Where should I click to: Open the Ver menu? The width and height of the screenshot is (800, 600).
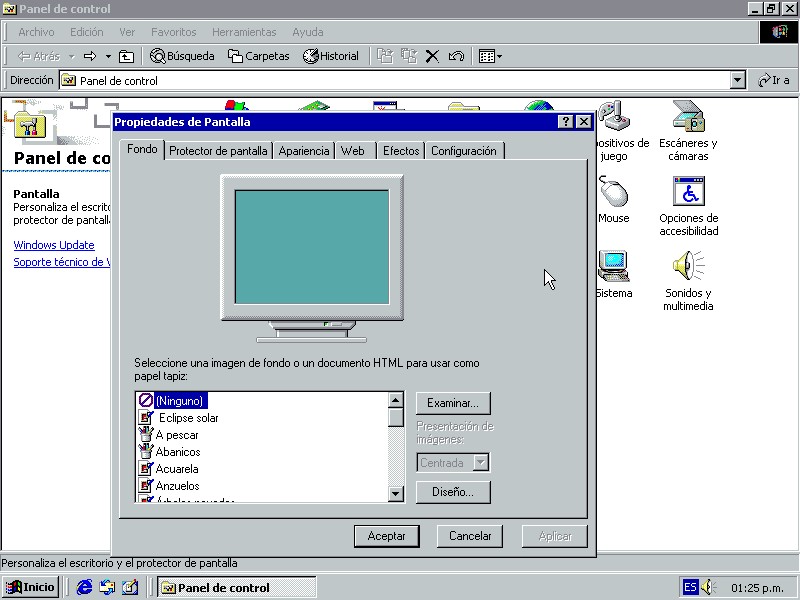pos(127,32)
